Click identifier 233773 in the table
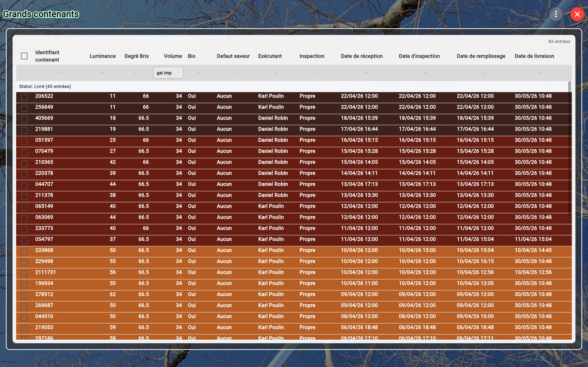This screenshot has width=588, height=367. coord(44,228)
